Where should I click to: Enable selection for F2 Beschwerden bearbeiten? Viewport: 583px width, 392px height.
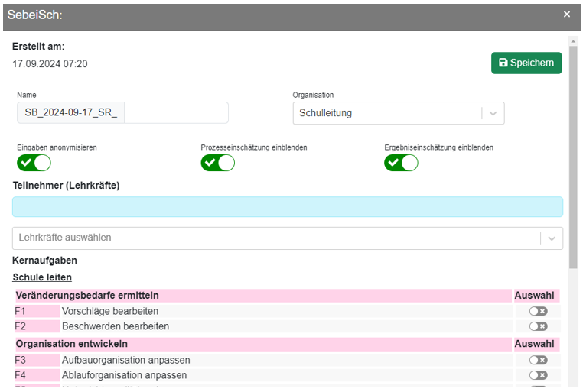coord(538,326)
